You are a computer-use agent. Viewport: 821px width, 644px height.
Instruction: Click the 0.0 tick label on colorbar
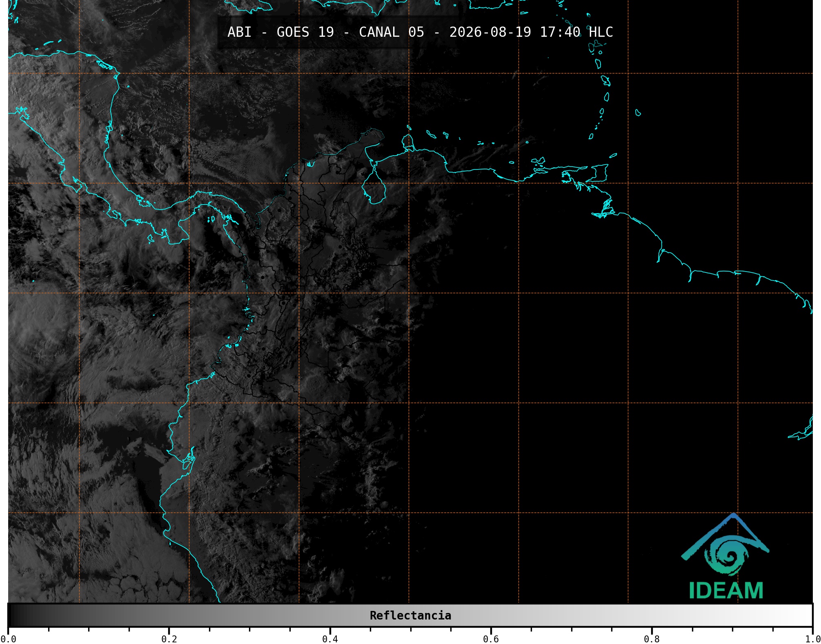[8, 639]
